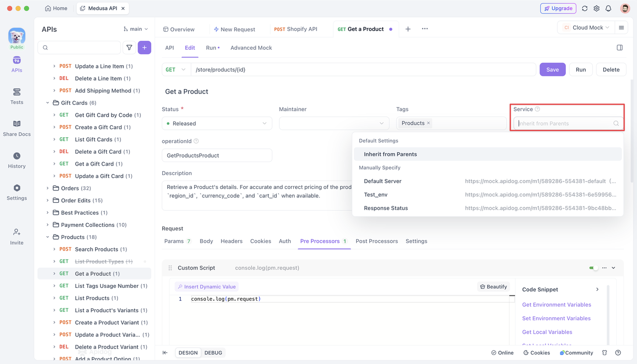Click the filter icon next to search
Viewport: 637px width, 364px height.
[x=129, y=48]
